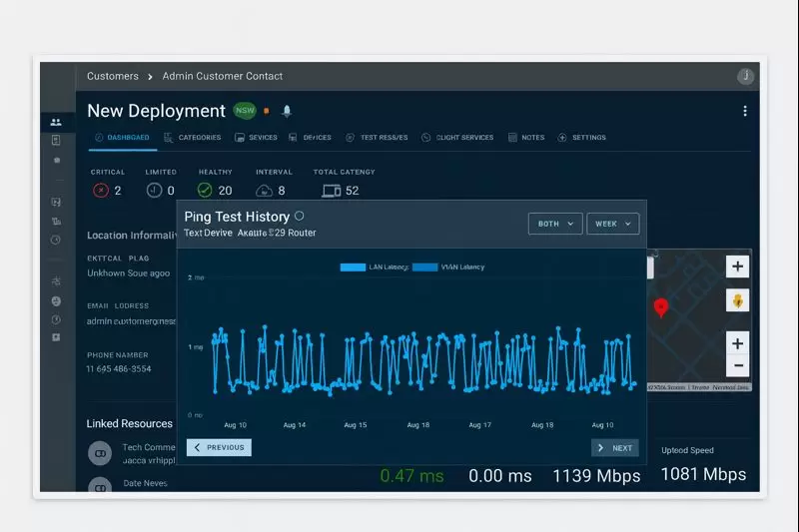Click the Critical status icon
This screenshot has width=799, height=532.
point(100,190)
